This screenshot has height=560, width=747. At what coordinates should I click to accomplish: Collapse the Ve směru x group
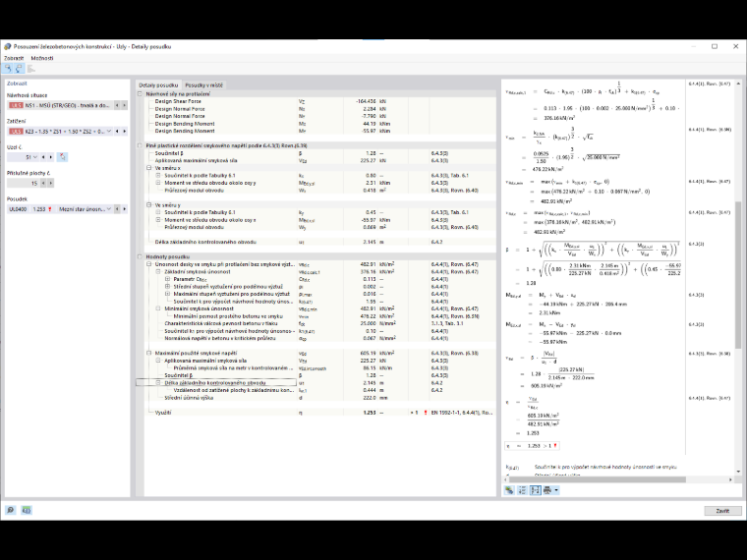pos(149,168)
